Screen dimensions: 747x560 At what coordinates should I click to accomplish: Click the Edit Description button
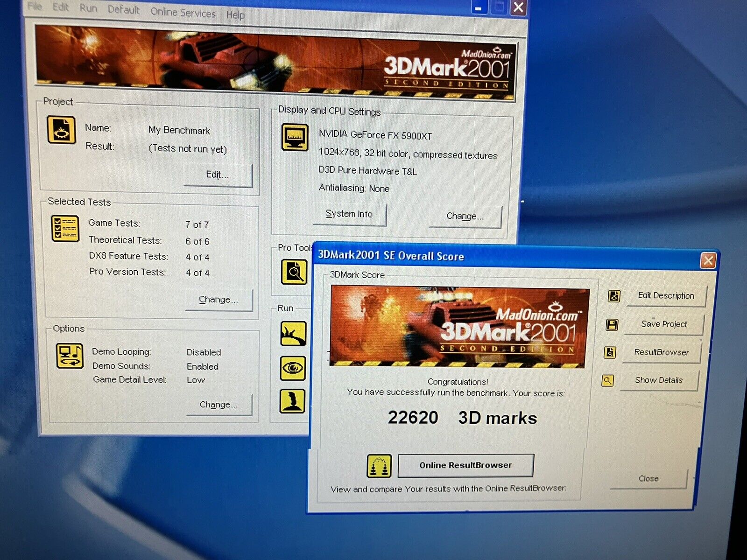coord(666,296)
